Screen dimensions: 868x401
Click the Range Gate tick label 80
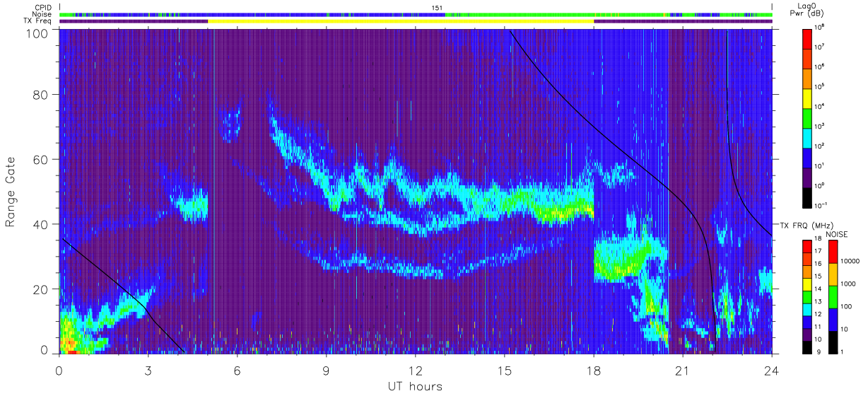click(x=41, y=94)
